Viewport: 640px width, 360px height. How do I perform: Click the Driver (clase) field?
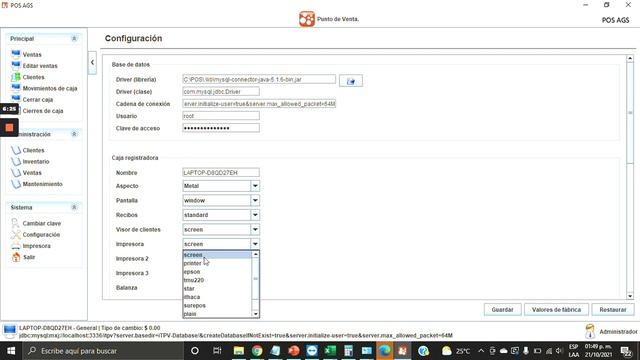[x=221, y=92]
